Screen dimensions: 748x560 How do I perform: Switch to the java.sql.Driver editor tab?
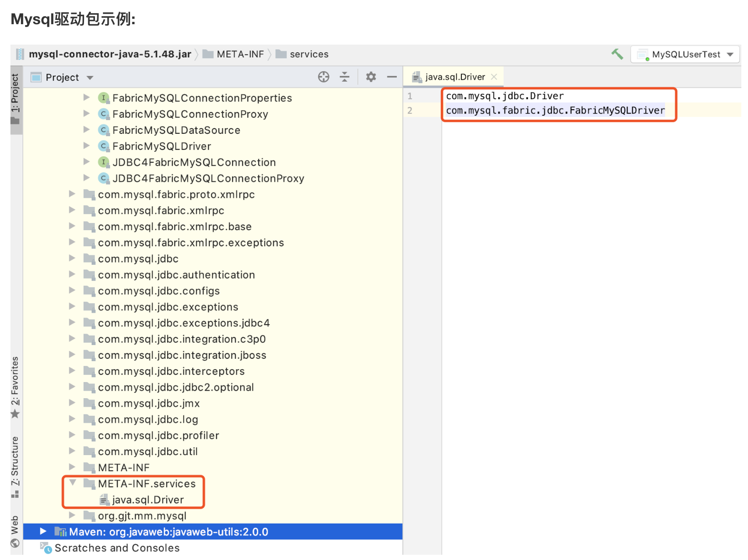point(455,77)
